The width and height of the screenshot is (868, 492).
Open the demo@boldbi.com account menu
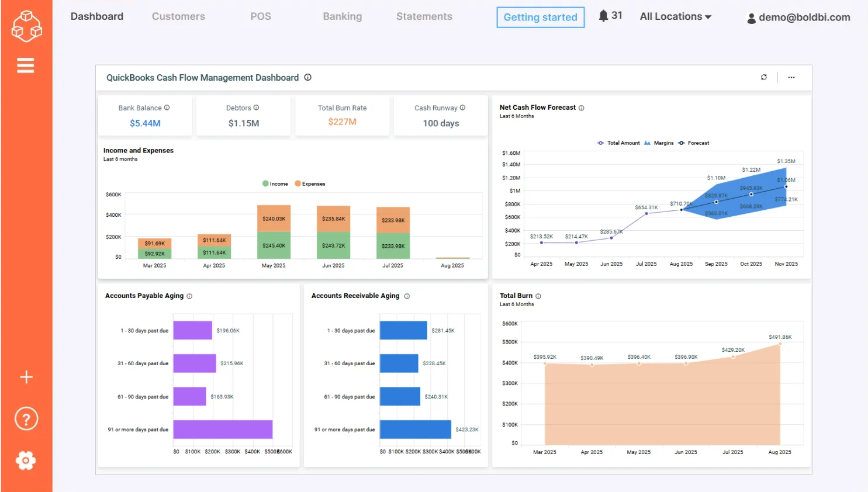[798, 18]
